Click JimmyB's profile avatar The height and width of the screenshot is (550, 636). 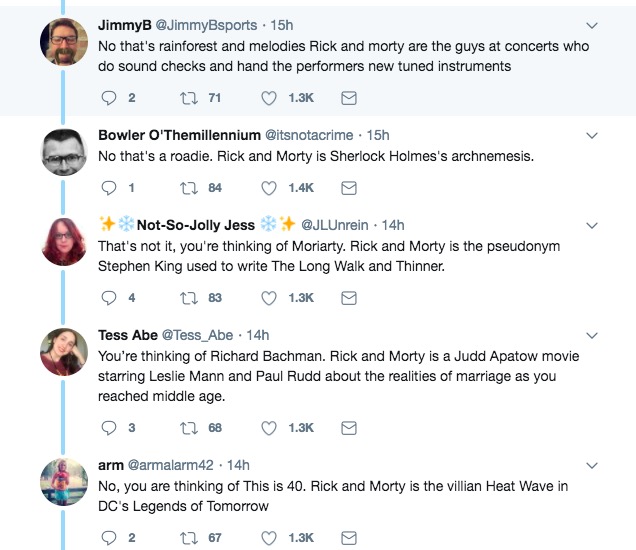pyautogui.click(x=61, y=41)
